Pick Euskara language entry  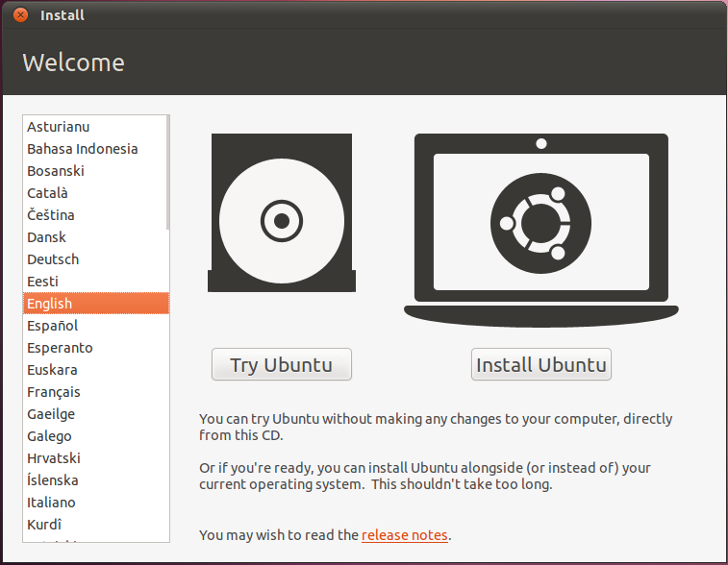pyautogui.click(x=95, y=370)
